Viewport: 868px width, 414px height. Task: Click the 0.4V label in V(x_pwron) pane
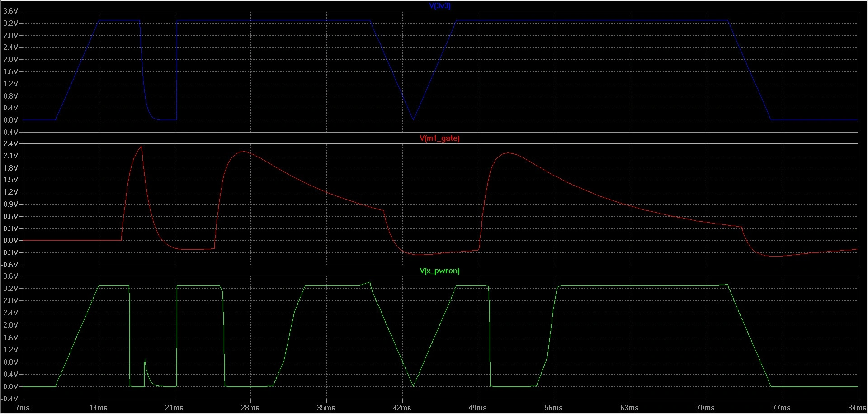(x=11, y=375)
